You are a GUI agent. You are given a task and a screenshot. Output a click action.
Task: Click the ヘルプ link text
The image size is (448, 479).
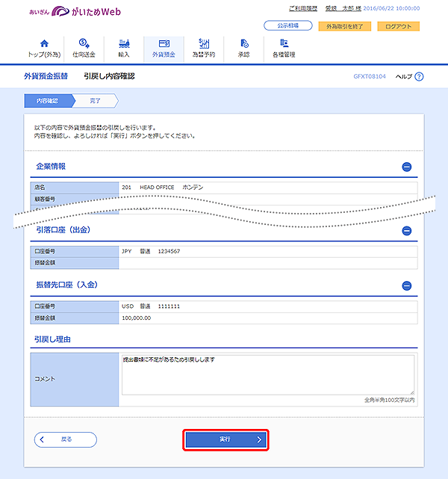[404, 76]
